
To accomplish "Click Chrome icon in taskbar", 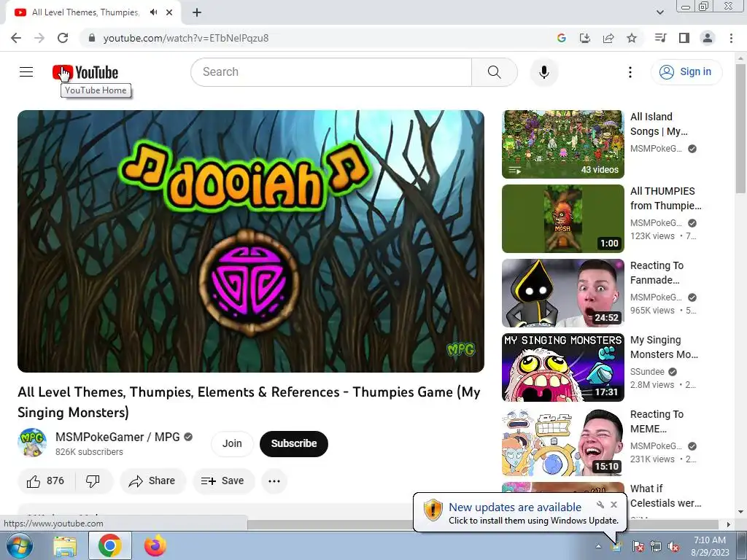I will coord(109,545).
